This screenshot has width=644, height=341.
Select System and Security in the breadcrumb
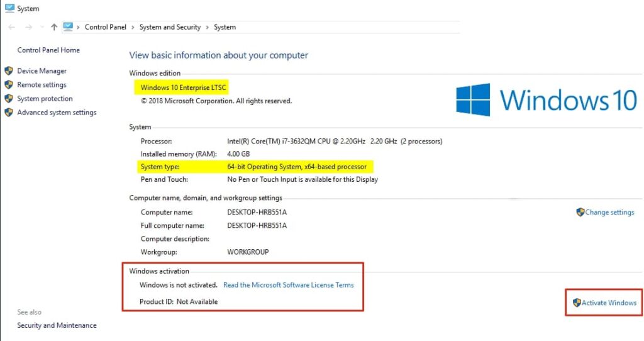(170, 27)
